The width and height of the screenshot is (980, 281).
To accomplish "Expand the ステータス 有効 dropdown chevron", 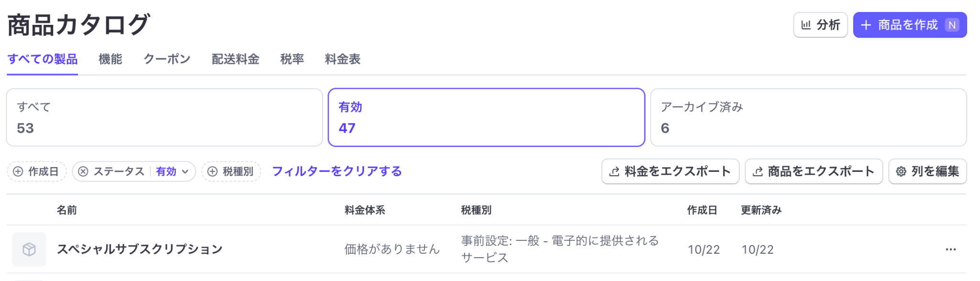I will pos(185,172).
